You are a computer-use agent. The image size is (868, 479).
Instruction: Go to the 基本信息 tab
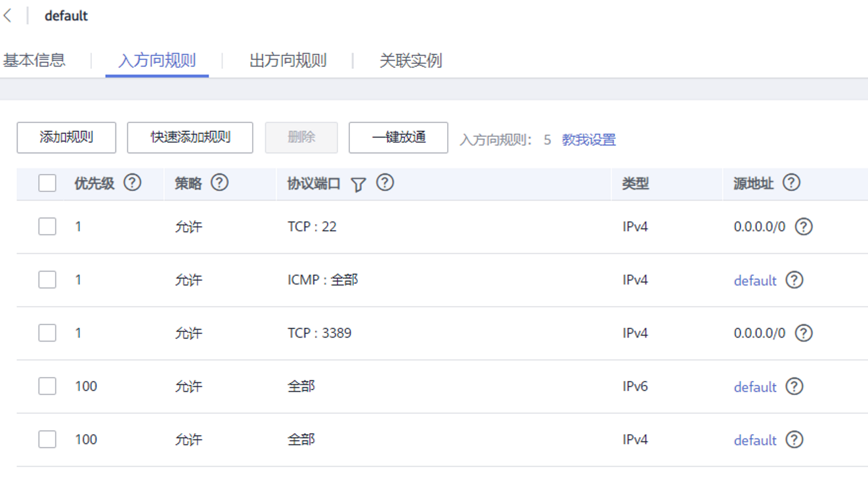[x=34, y=61]
